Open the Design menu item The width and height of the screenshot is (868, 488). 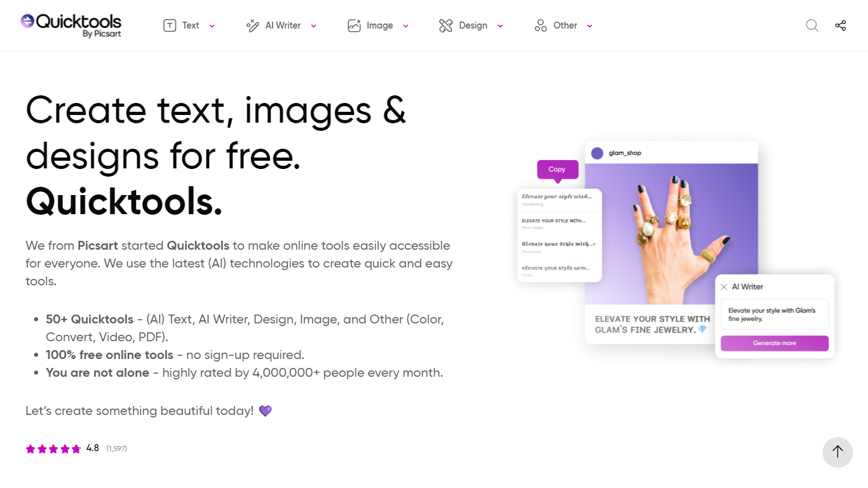click(x=473, y=25)
